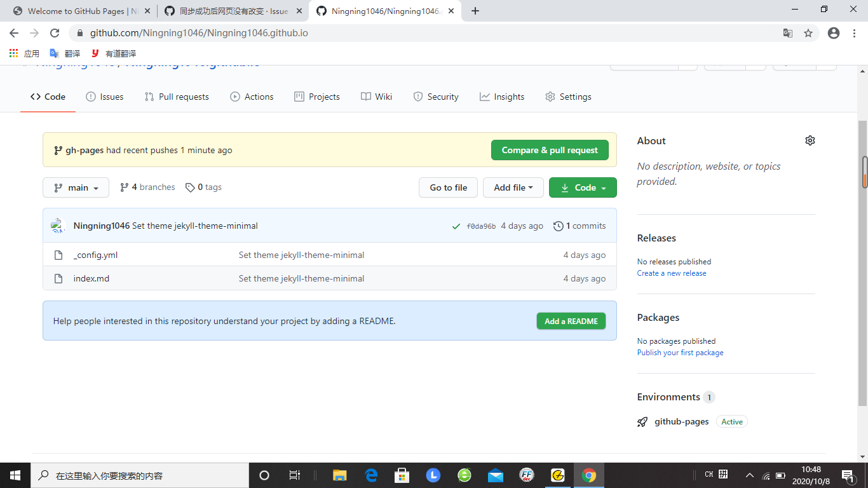Screen dimensions: 868x488
Task: Click the green verified commit checkmark
Action: (x=456, y=226)
